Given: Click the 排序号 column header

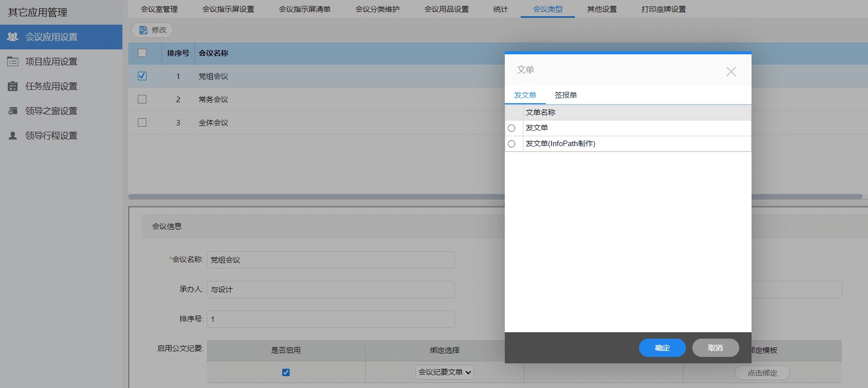Looking at the screenshot, I should 178,53.
